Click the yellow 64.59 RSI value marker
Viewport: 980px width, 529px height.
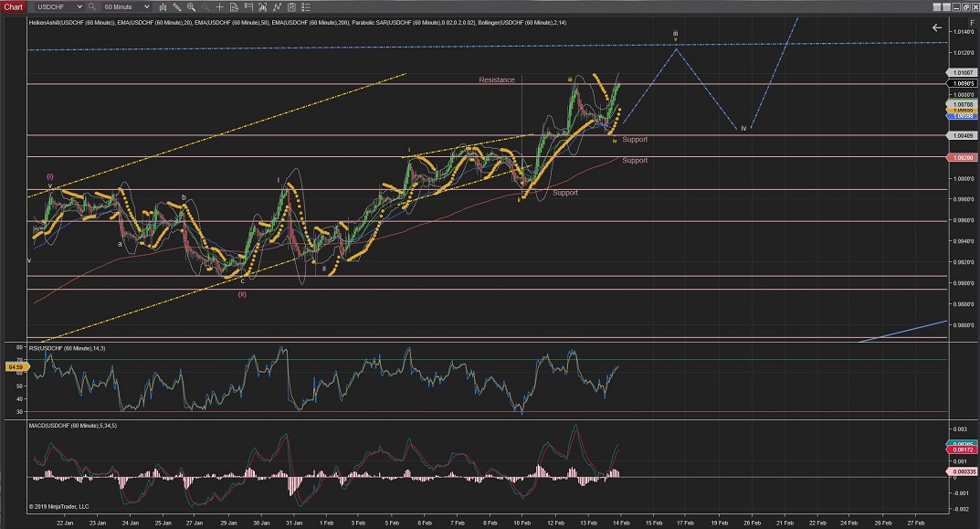click(x=16, y=367)
